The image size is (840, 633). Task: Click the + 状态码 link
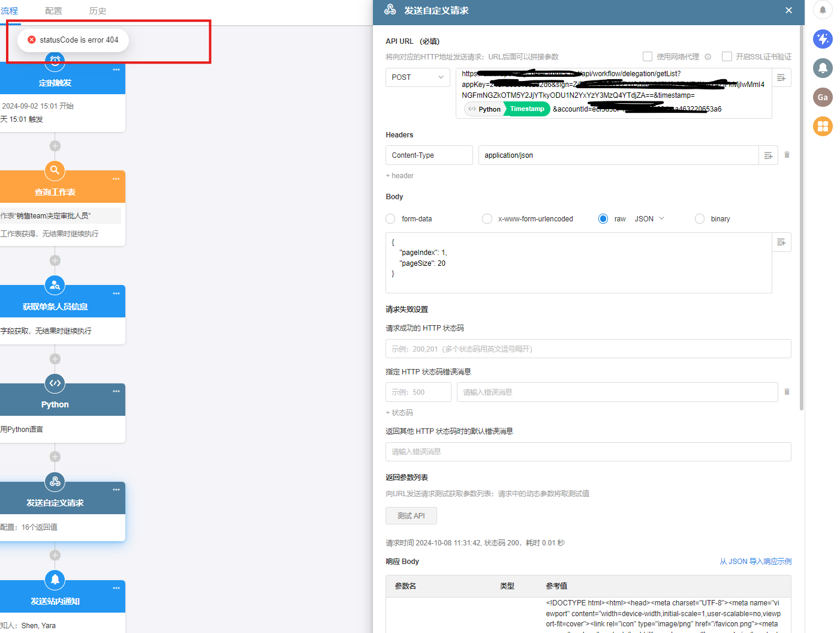point(399,413)
